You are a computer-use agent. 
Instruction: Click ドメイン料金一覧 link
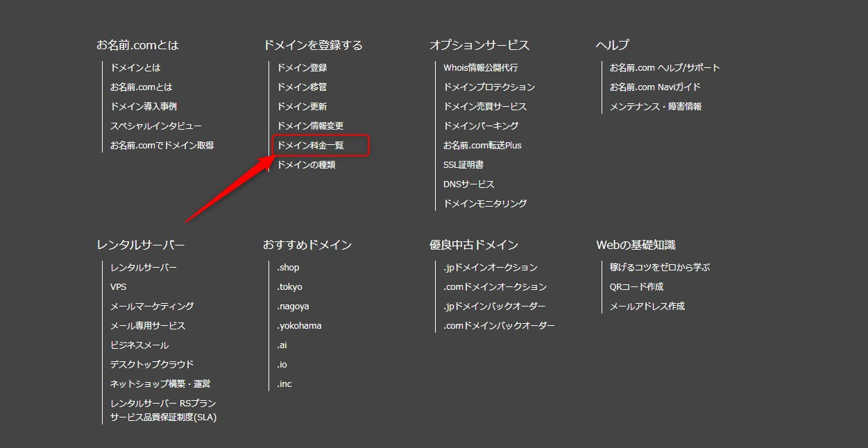coord(310,146)
